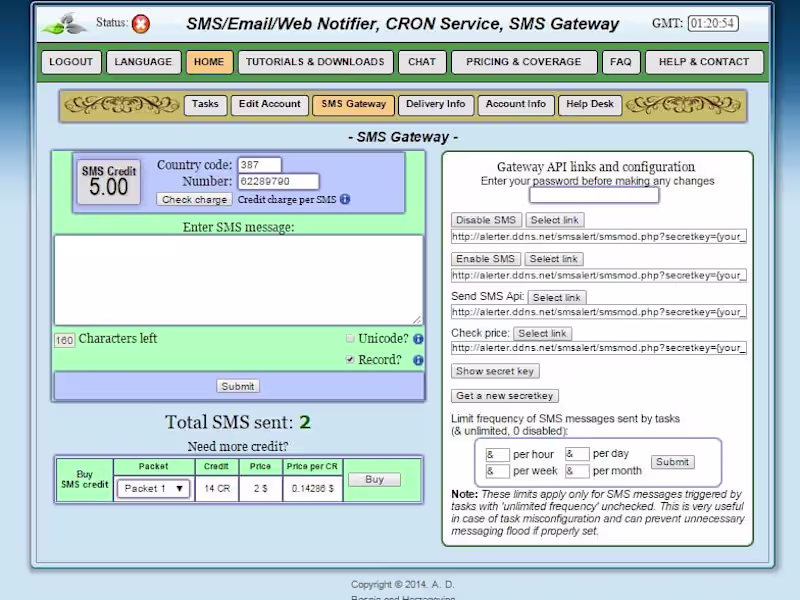Click the Check charge button
This screenshot has height=600, width=800.
pos(194,199)
